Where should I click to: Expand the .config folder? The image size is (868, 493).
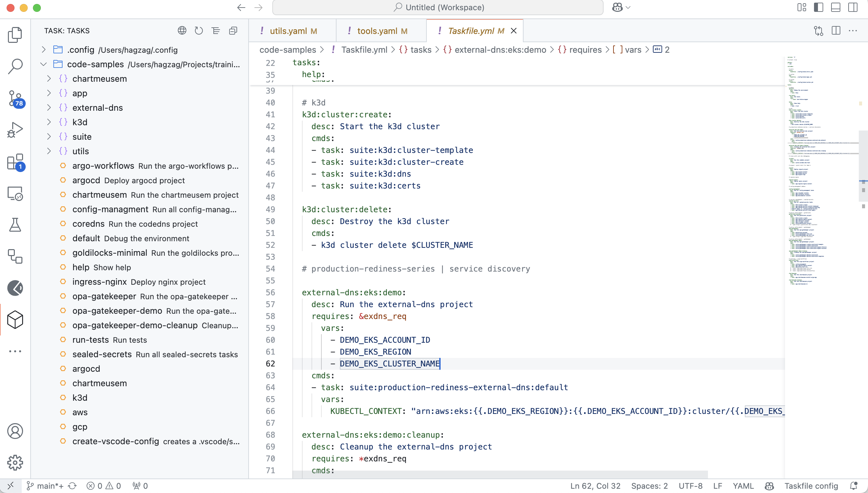point(44,50)
